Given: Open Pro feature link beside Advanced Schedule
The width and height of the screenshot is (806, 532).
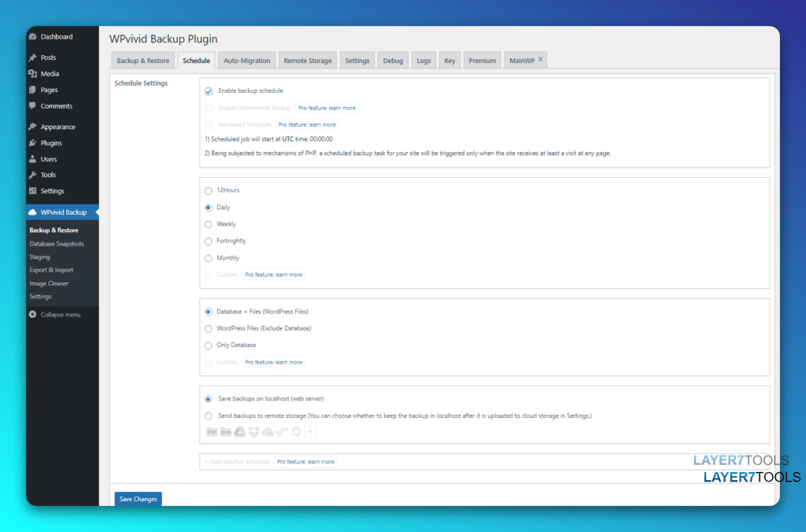Looking at the screenshot, I should 307,124.
